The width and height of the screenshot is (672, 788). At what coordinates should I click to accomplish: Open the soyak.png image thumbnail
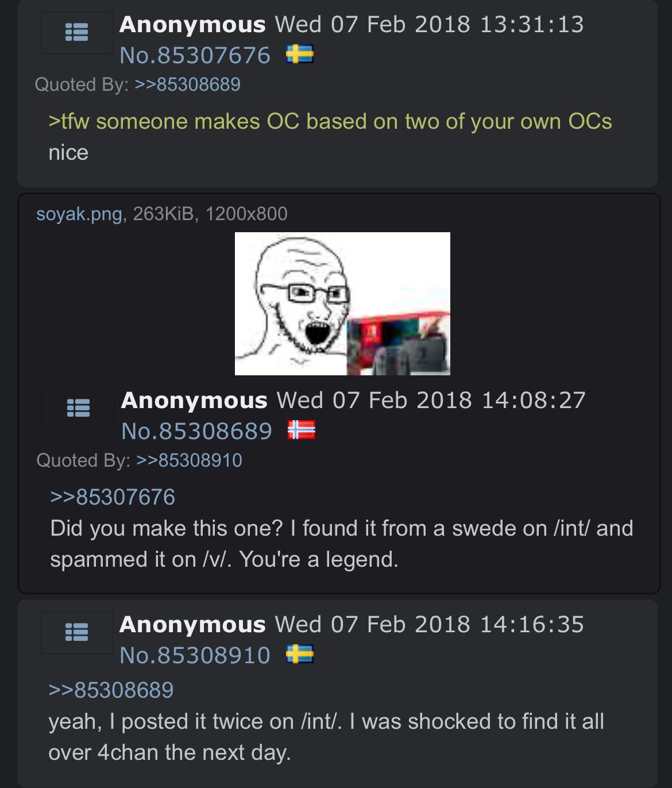click(342, 303)
